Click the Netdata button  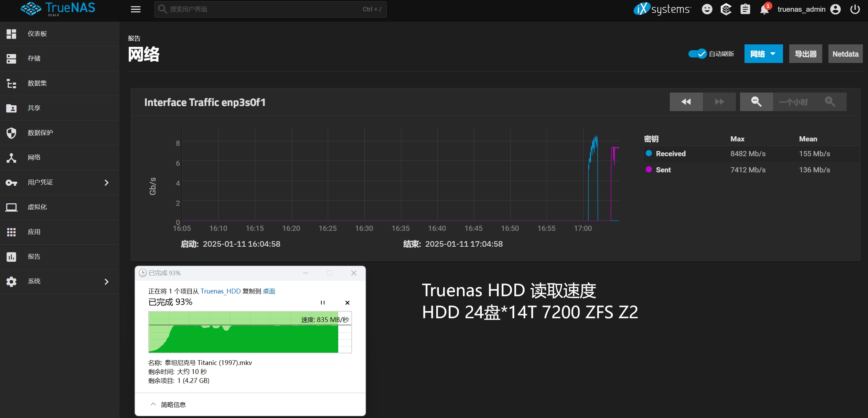pyautogui.click(x=845, y=54)
